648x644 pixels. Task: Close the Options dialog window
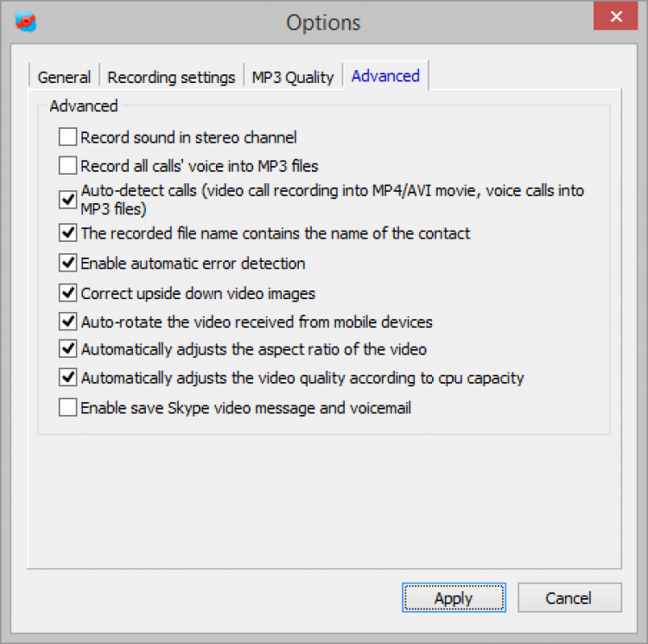click(616, 17)
